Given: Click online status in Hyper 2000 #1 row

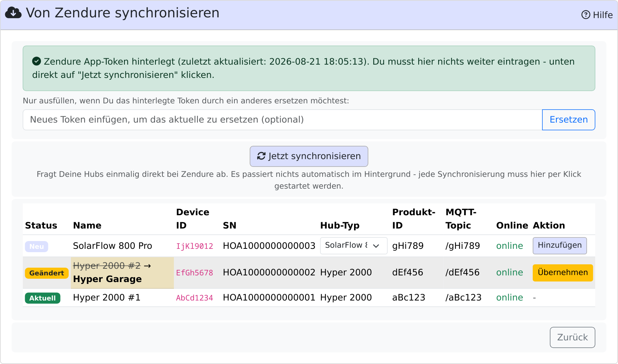Looking at the screenshot, I should click(509, 298).
